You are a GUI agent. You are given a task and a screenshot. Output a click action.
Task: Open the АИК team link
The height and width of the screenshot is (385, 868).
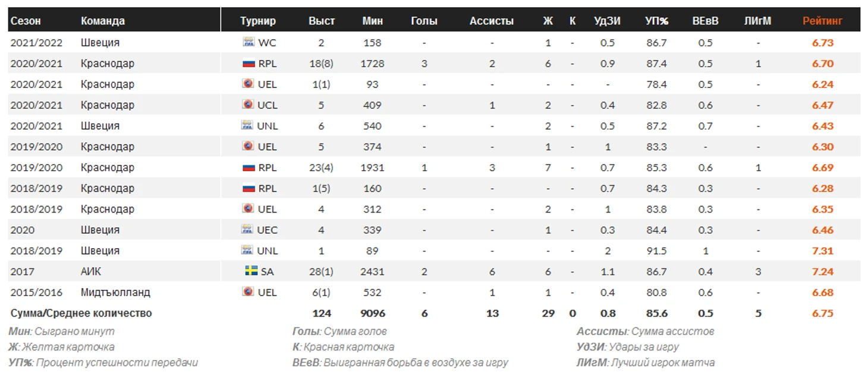[x=91, y=271]
